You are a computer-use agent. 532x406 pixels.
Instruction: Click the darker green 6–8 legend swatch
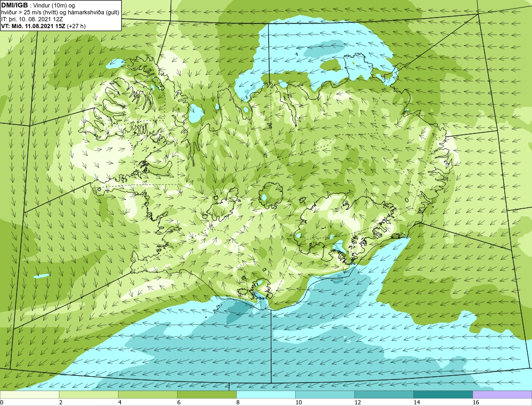pyautogui.click(x=206, y=394)
